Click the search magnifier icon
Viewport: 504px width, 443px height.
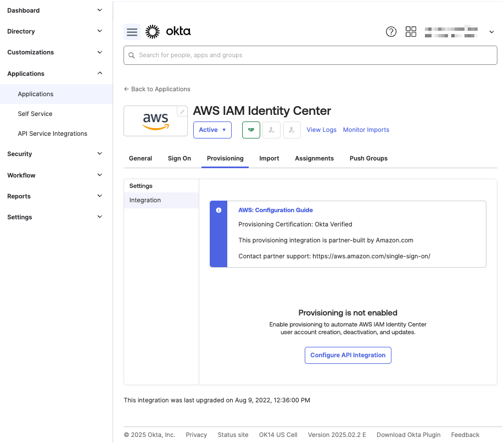131,55
